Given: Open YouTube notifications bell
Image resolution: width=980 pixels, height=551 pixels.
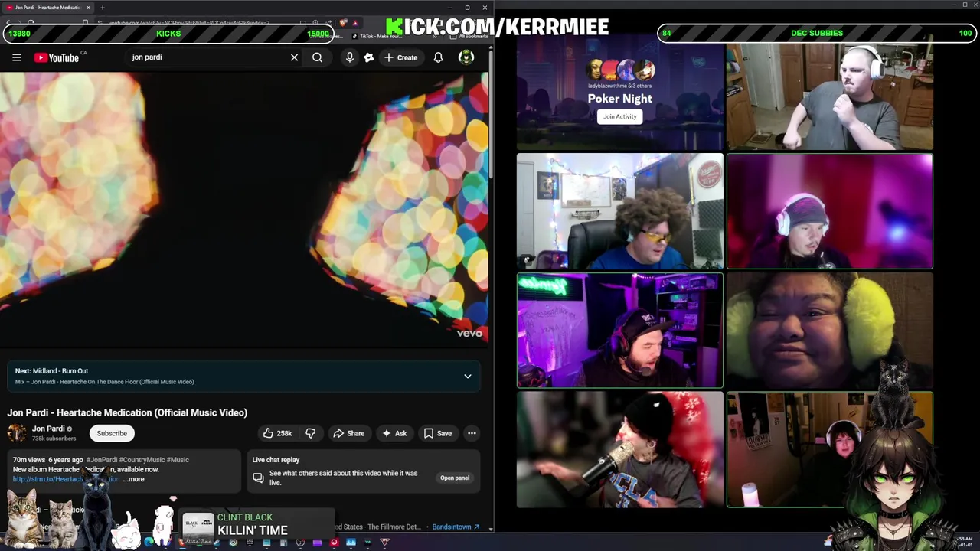Looking at the screenshot, I should 438,57.
